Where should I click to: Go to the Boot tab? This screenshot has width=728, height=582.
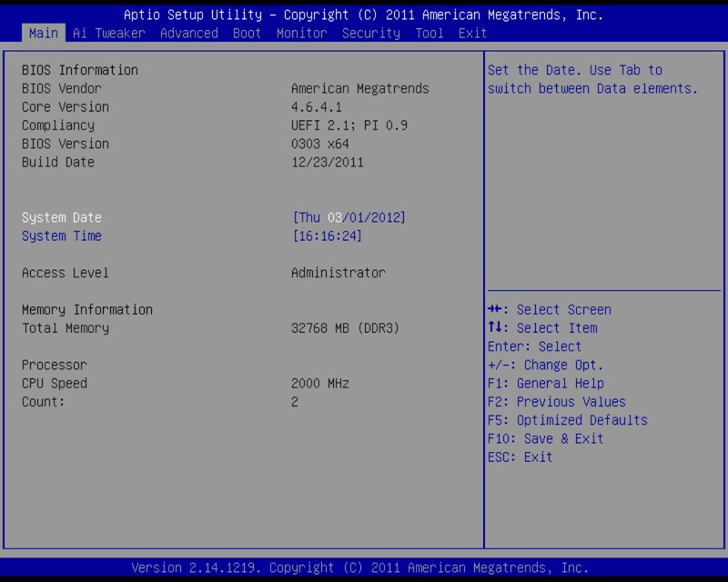[x=247, y=33]
